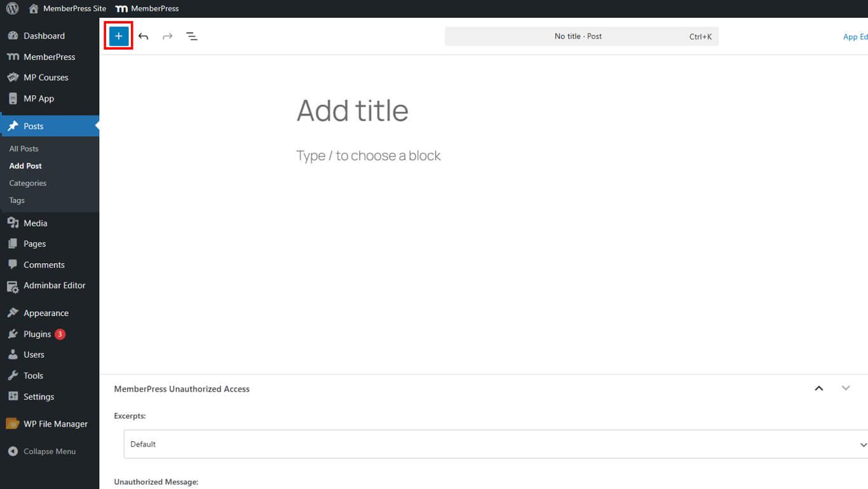Click the Type / to choose a block area

(369, 156)
